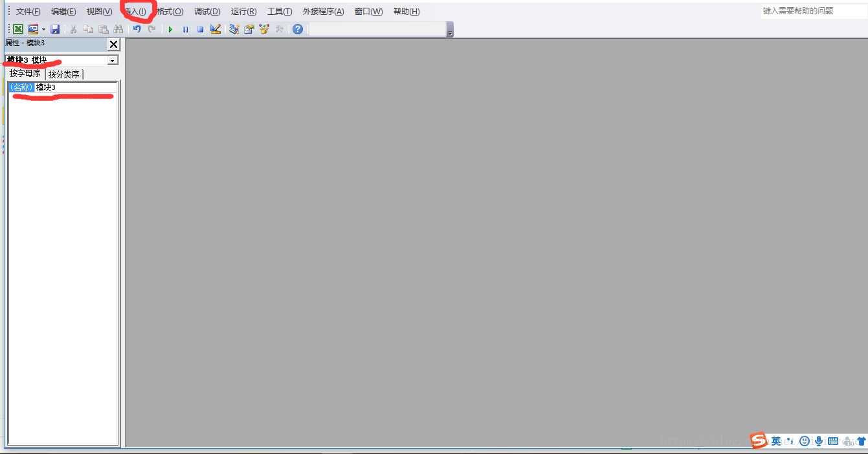
Task: Open the Toolbox hammer-and-wrench icon
Action: pos(280,29)
